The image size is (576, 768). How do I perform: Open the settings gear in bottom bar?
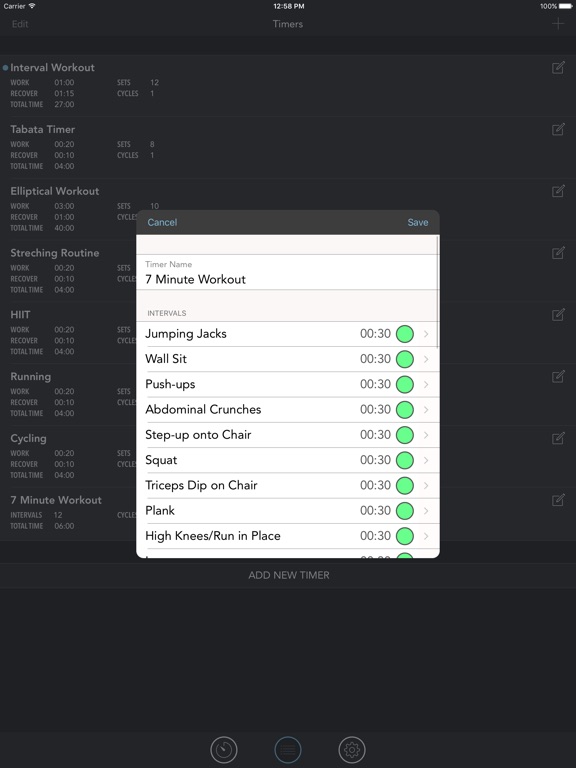click(352, 749)
